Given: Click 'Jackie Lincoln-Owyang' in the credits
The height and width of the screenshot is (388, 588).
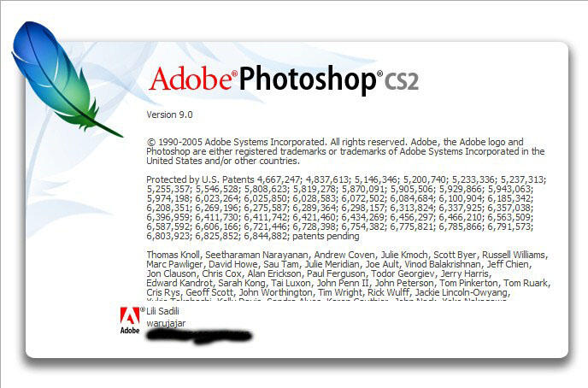Looking at the screenshot, I should (x=462, y=292).
